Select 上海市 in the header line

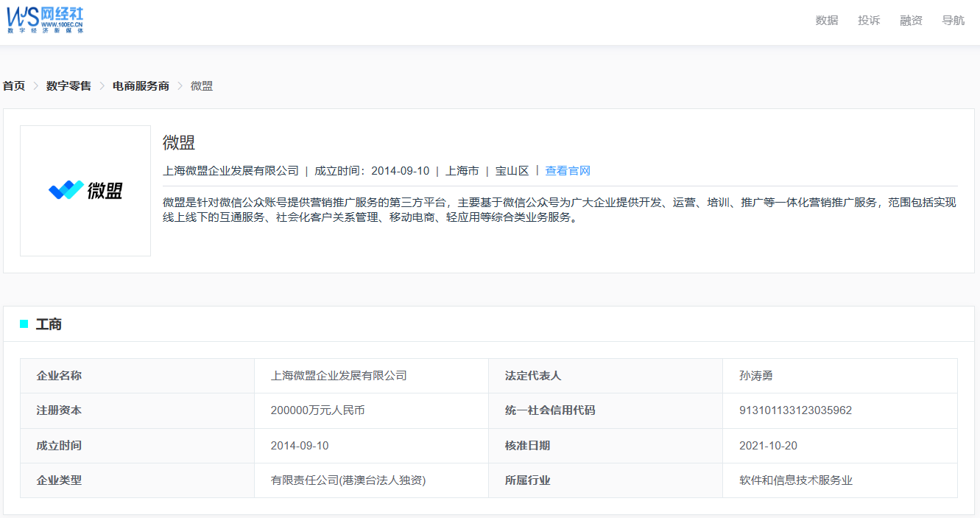click(x=462, y=171)
